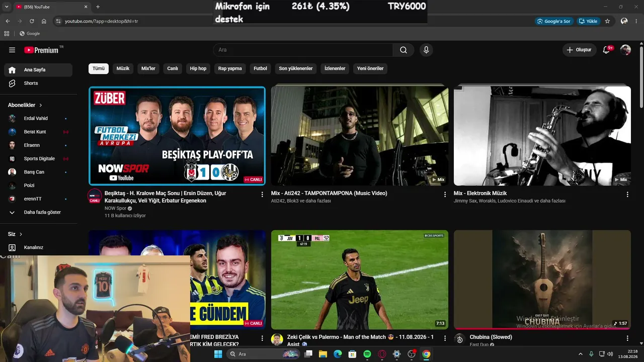Select the Rap yapma filter chip
Image resolution: width=644 pixels, height=362 pixels.
[x=230, y=68]
